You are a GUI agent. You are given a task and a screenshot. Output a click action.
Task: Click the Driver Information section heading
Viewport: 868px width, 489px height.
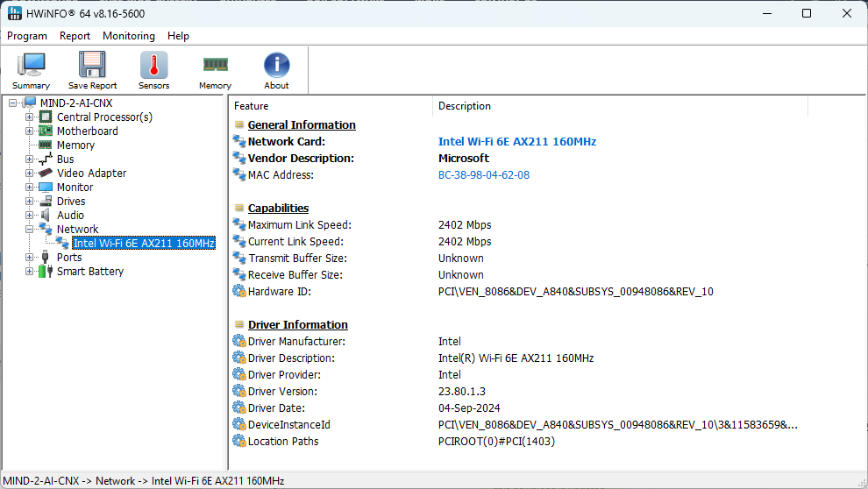298,325
